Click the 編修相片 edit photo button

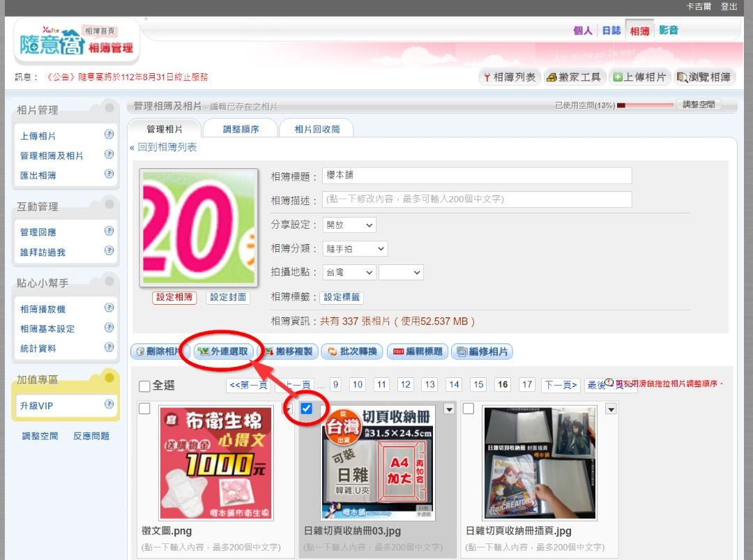482,351
